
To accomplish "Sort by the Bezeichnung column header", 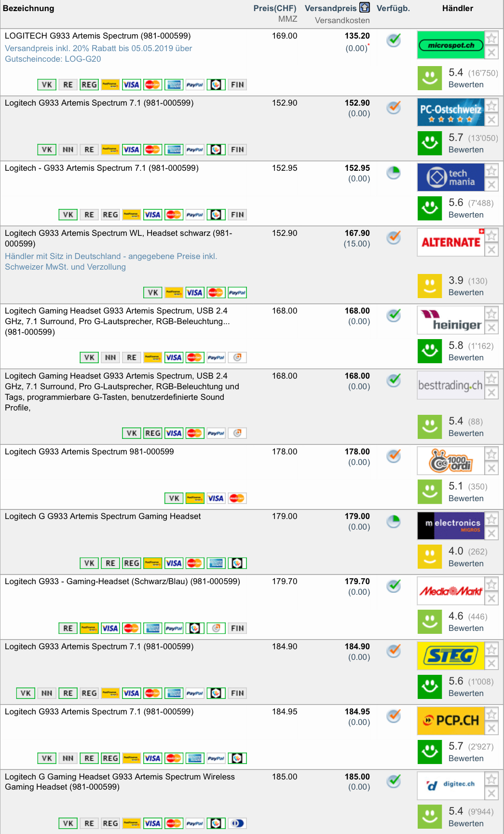I will click(x=28, y=8).
